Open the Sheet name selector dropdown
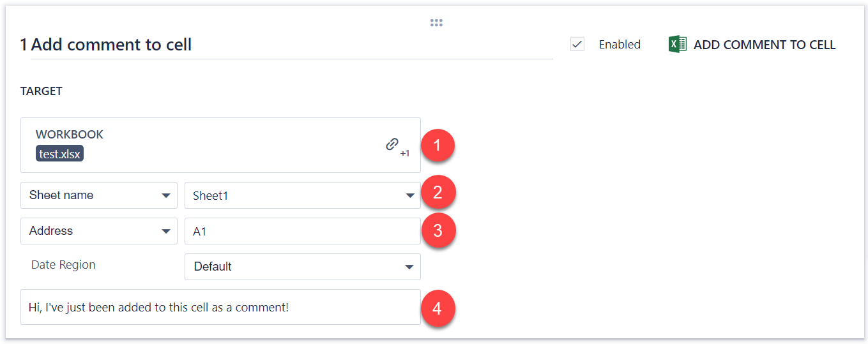Viewport: 868px width, 344px height. [x=99, y=195]
